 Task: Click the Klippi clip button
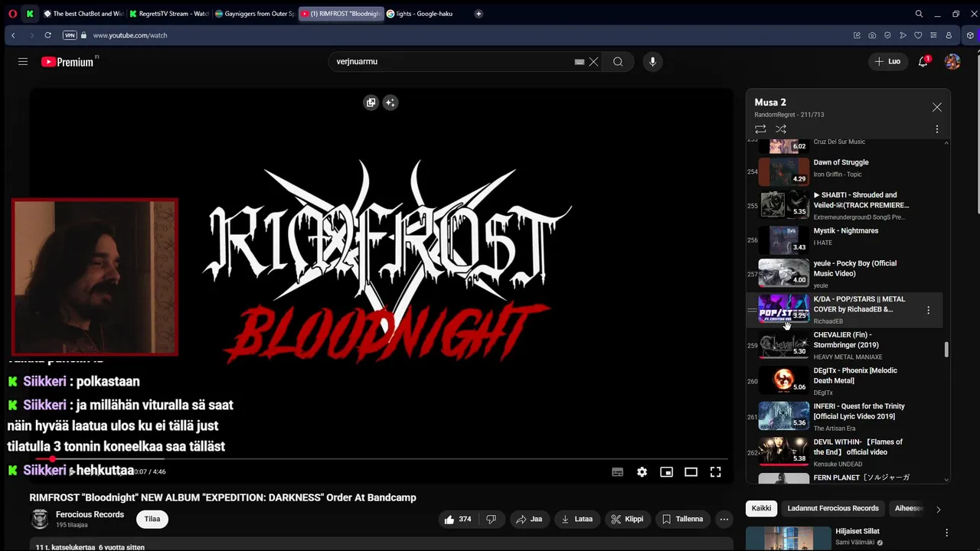point(628,519)
